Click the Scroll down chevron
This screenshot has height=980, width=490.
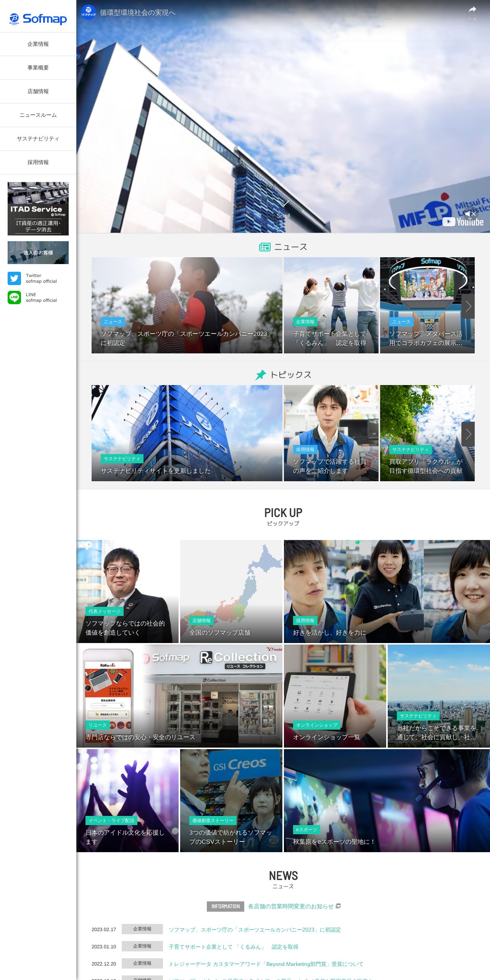pyautogui.click(x=283, y=203)
